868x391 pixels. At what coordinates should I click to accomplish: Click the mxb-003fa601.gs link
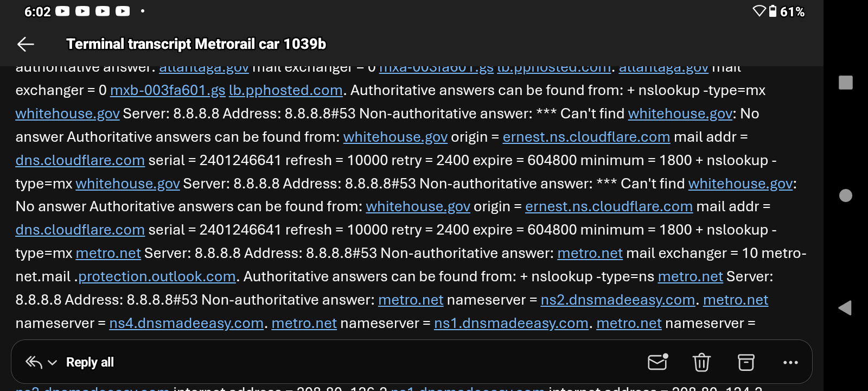[168, 90]
